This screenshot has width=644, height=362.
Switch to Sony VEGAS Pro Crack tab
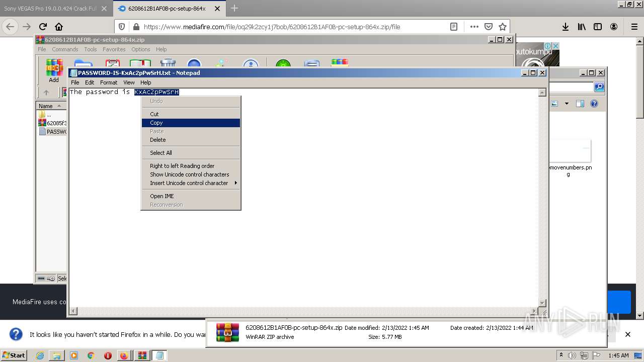tap(51, 9)
